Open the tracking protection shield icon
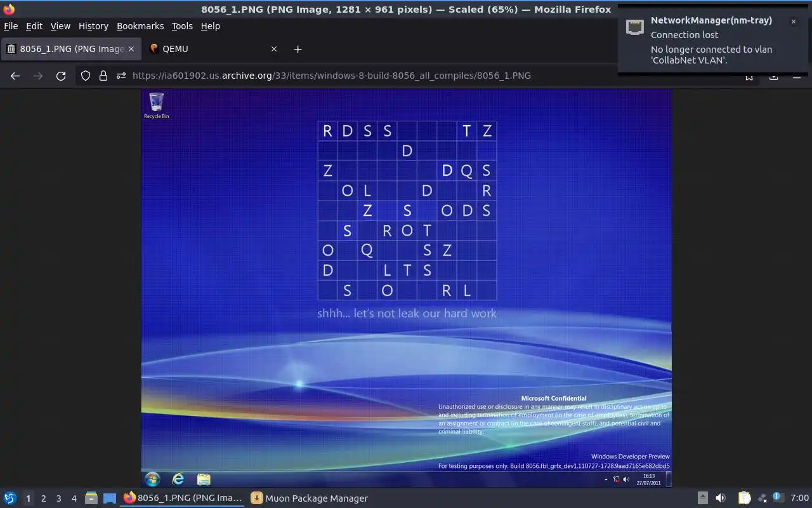The height and width of the screenshot is (508, 812). click(x=86, y=76)
